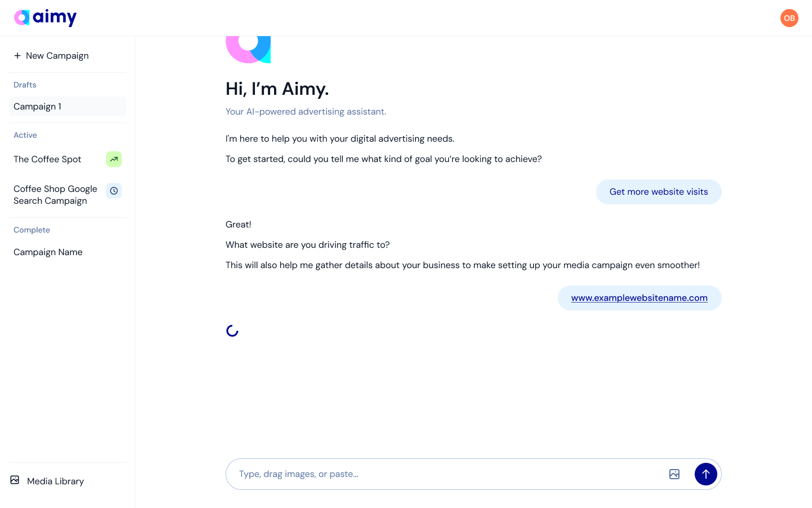Click the Aimy logo in header

45,17
